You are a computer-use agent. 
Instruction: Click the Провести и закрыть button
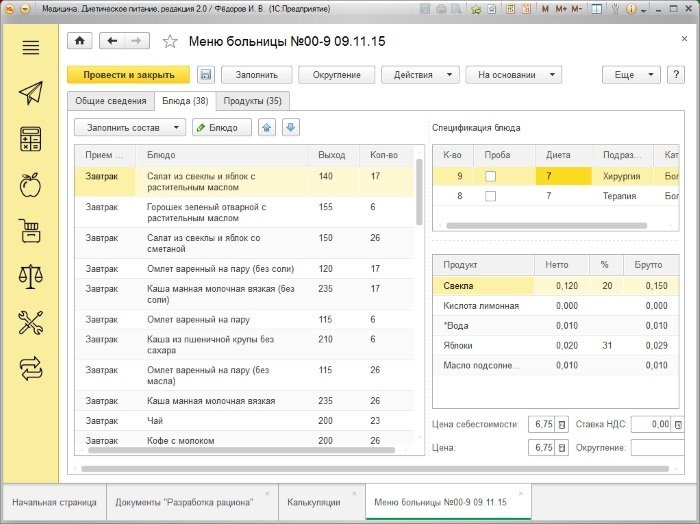point(128,75)
